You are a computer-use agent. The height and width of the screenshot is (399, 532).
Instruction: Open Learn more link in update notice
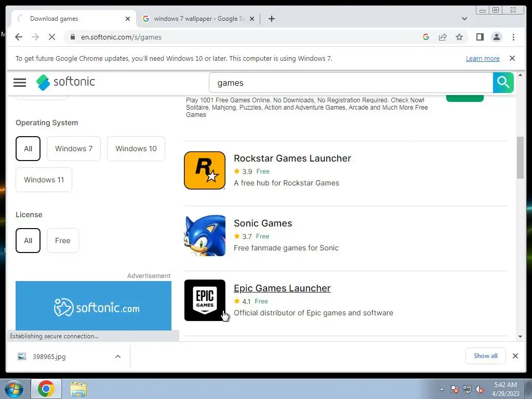click(483, 58)
